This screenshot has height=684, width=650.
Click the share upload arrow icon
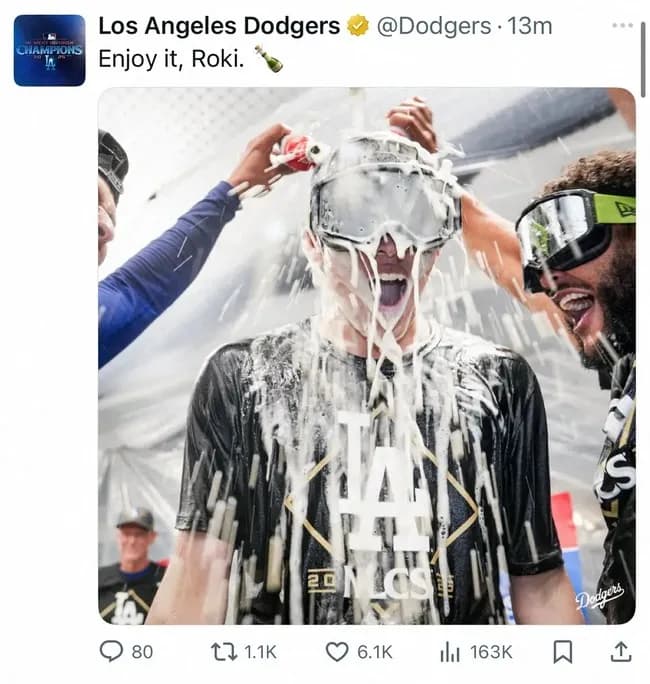(x=620, y=652)
